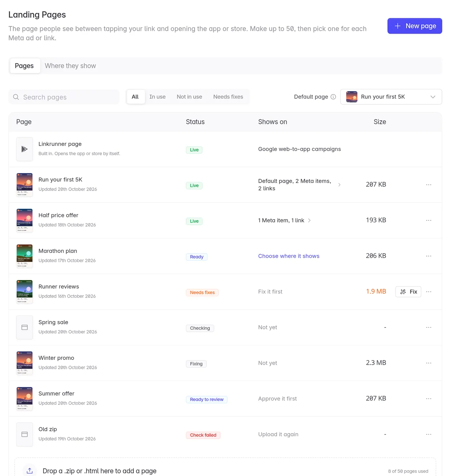Screen dimensions: 451x476
Task: Click Choose where it shows link
Action: pos(289,256)
